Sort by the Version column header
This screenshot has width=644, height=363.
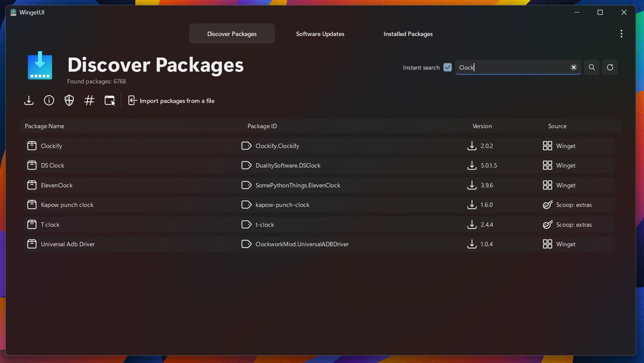[482, 126]
